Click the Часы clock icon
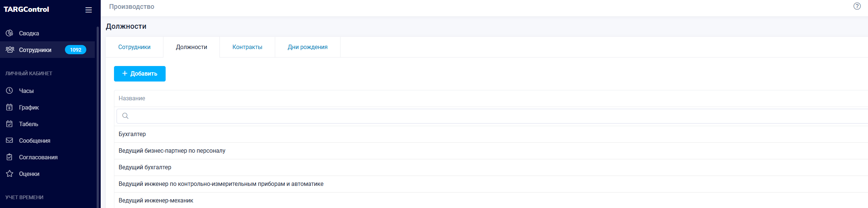Viewport: 868px width, 208px height. (x=10, y=91)
